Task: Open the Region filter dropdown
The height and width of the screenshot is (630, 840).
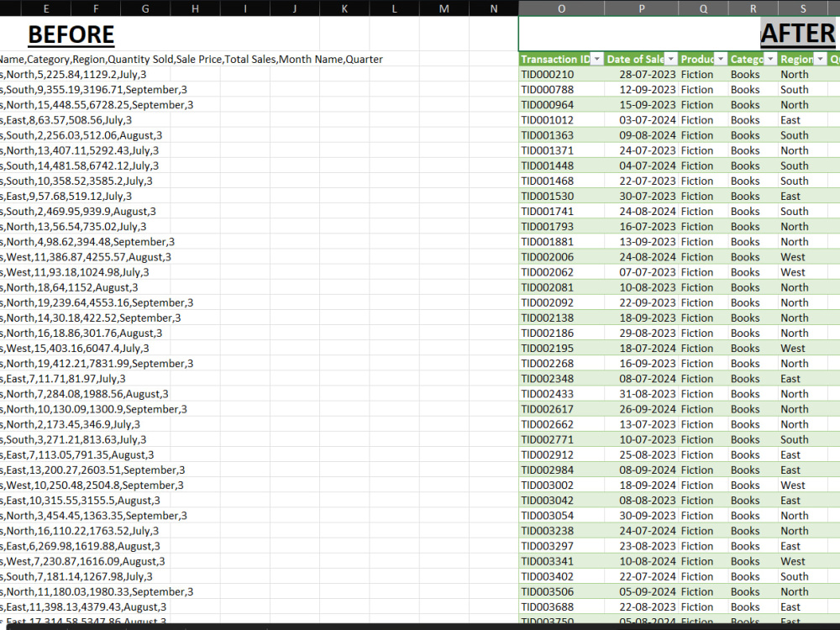Action: [820, 60]
